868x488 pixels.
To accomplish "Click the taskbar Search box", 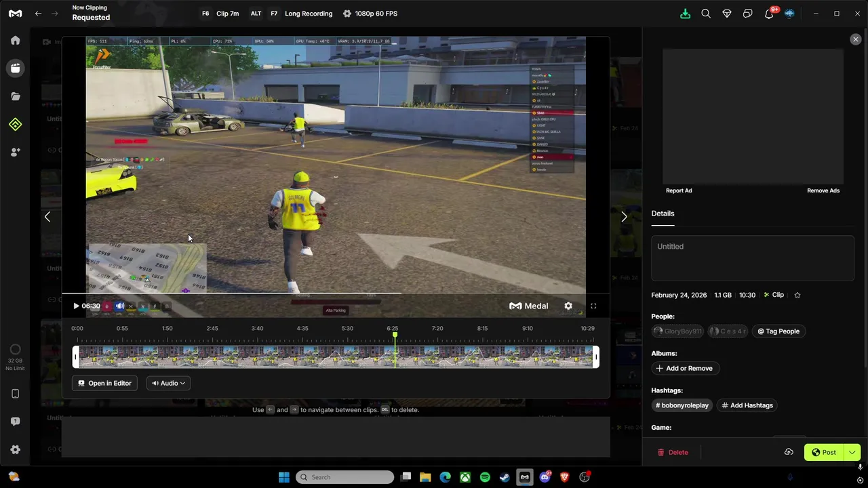I will click(345, 477).
